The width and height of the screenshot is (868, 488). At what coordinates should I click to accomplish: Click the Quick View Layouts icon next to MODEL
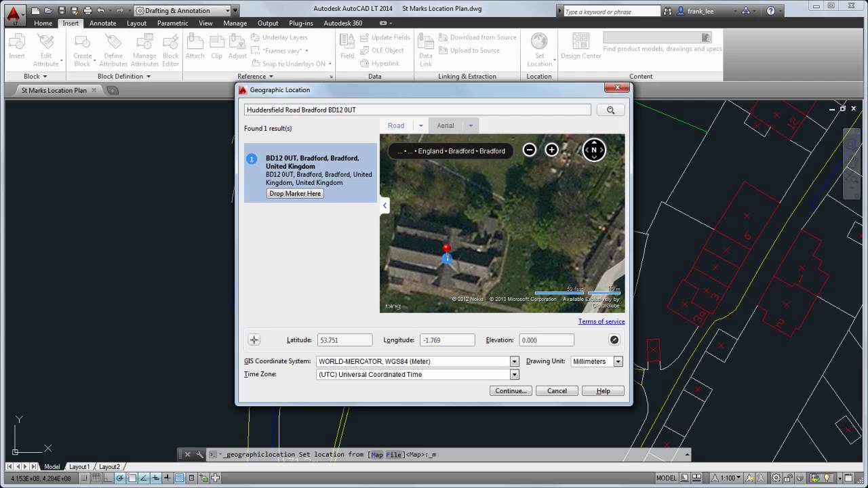point(686,478)
